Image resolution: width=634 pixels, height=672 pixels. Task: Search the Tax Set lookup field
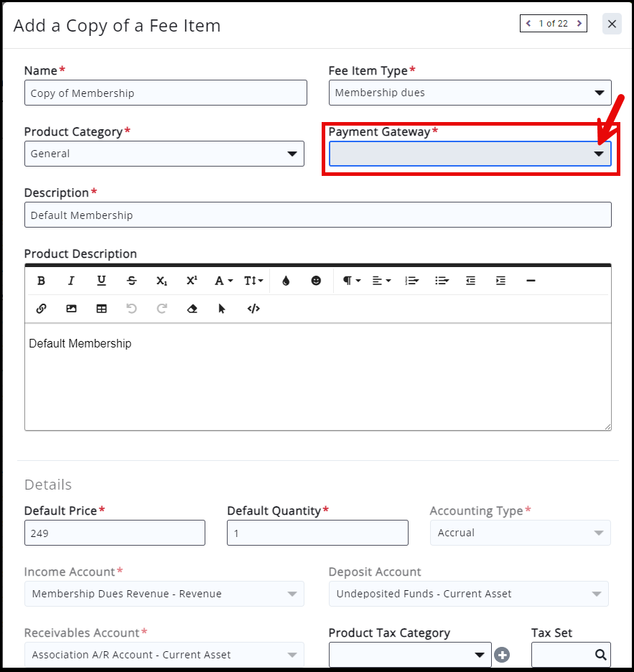(x=600, y=655)
